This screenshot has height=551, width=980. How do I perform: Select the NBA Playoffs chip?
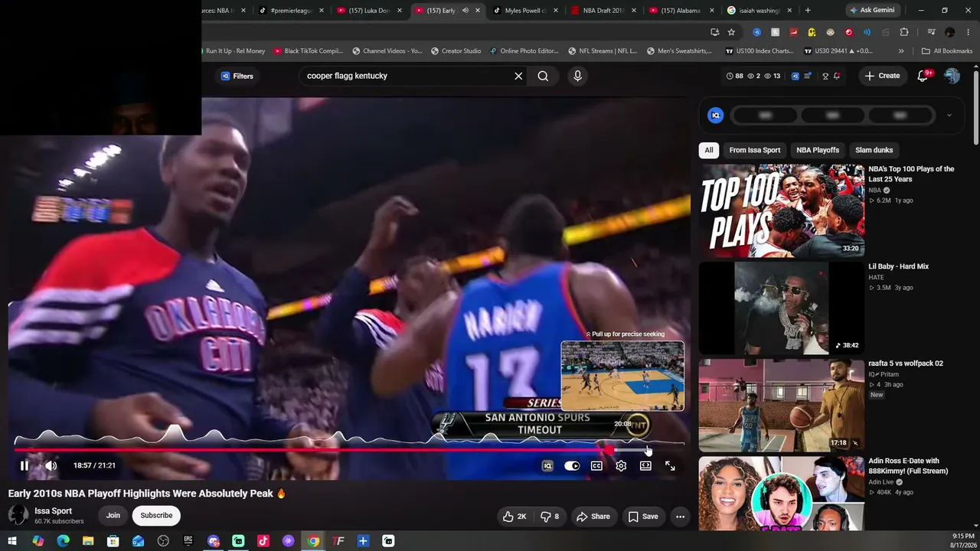[818, 150]
